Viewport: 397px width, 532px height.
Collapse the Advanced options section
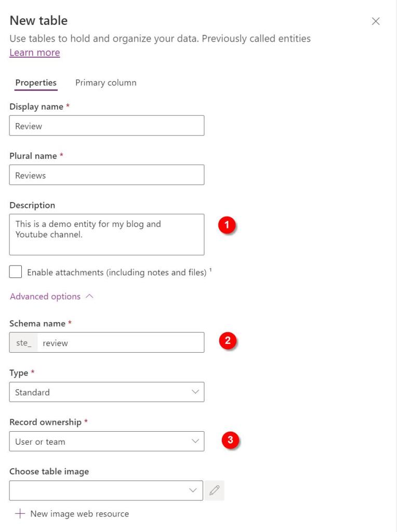(51, 297)
